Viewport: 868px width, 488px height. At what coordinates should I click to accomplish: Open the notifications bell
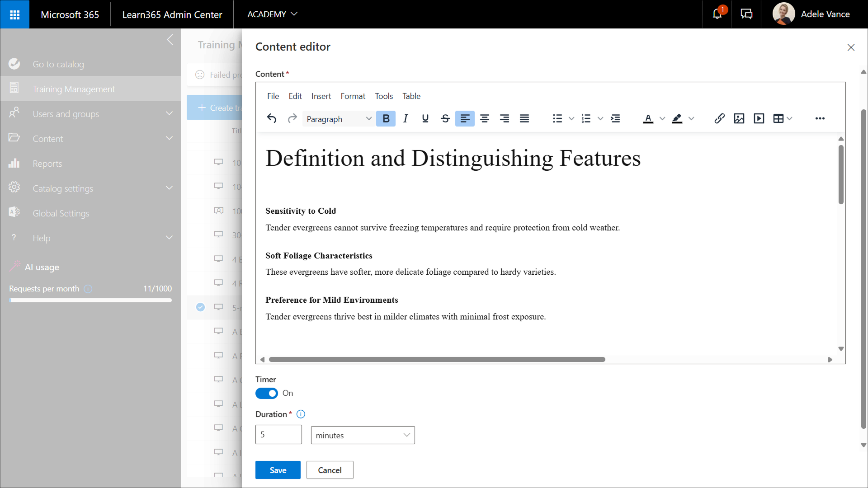717,14
